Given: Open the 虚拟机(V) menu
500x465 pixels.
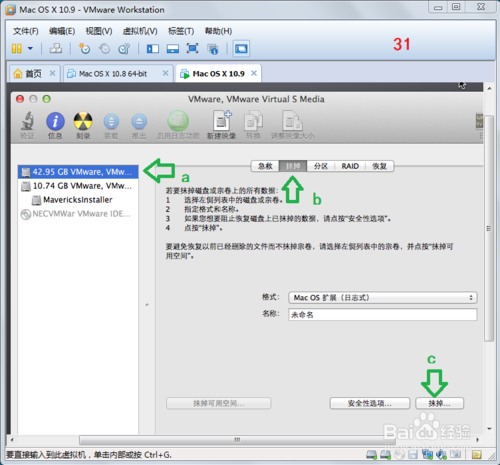Looking at the screenshot, I should tap(140, 31).
